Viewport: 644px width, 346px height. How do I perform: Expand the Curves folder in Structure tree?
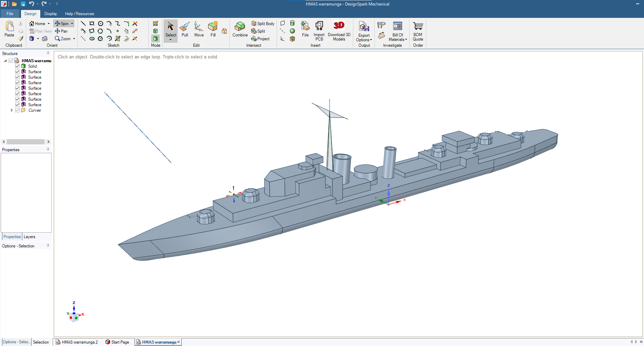coord(12,110)
